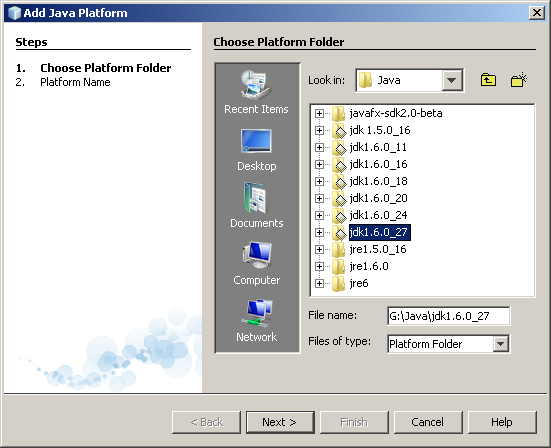This screenshot has height=448, width=551.
Task: Create a new folder icon
Action: (519, 80)
